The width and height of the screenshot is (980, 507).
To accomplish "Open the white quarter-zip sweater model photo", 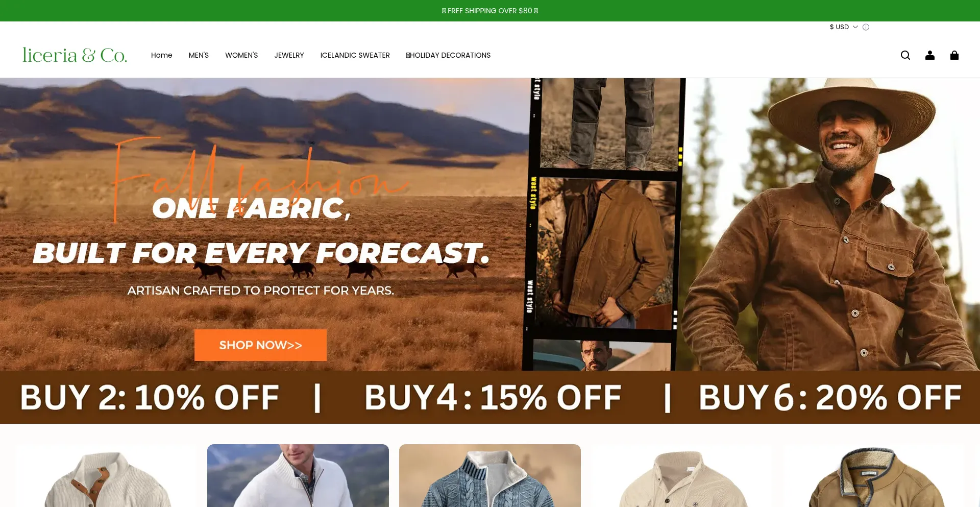I will coord(298,476).
